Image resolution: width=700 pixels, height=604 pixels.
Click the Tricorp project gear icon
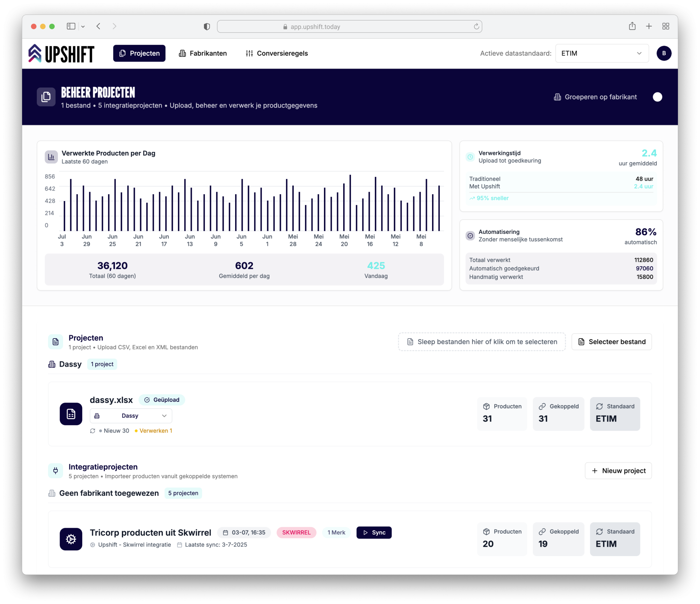click(71, 539)
